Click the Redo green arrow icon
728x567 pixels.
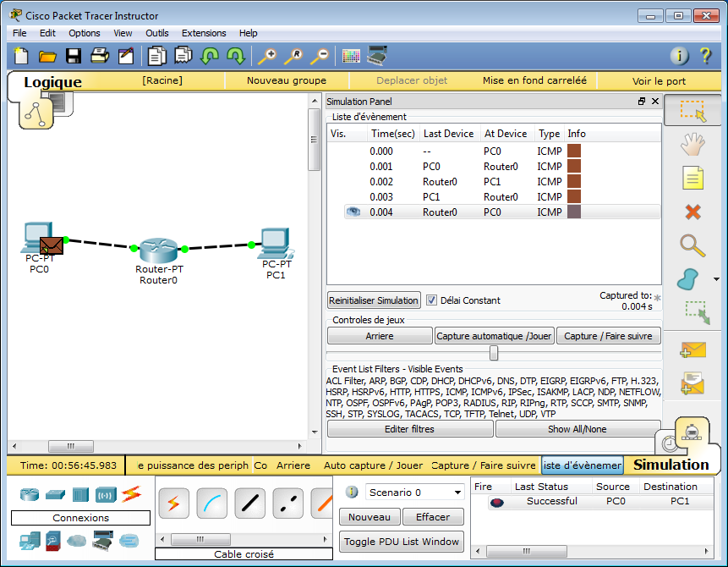(x=236, y=56)
